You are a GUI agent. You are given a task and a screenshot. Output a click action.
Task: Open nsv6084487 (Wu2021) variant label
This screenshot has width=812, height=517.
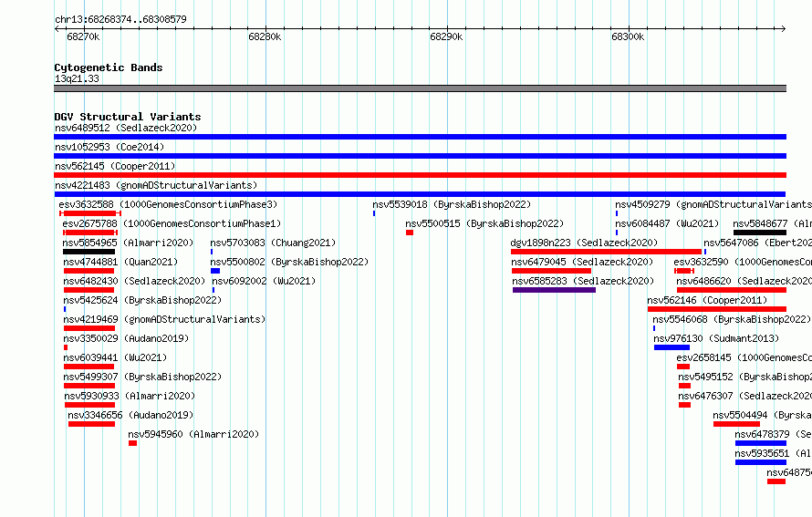click(x=667, y=223)
